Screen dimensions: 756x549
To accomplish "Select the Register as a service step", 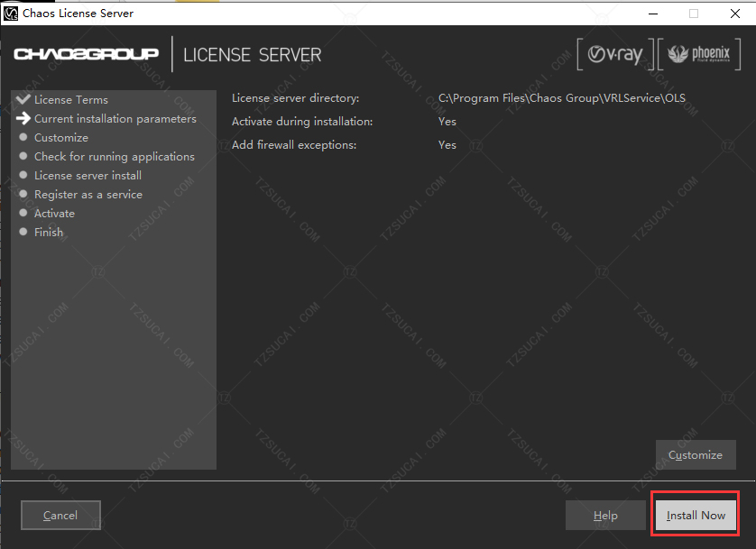I will [88, 195].
